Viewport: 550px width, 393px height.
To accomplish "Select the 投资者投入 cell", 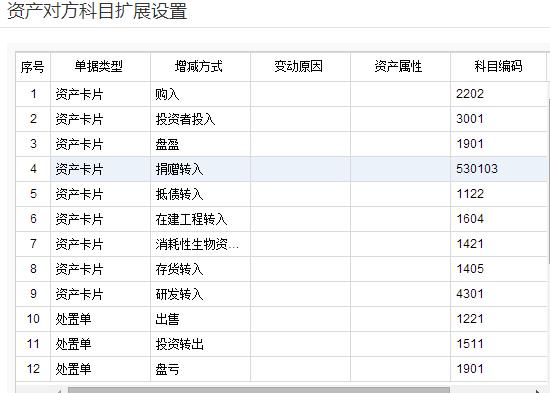I will pos(200,119).
